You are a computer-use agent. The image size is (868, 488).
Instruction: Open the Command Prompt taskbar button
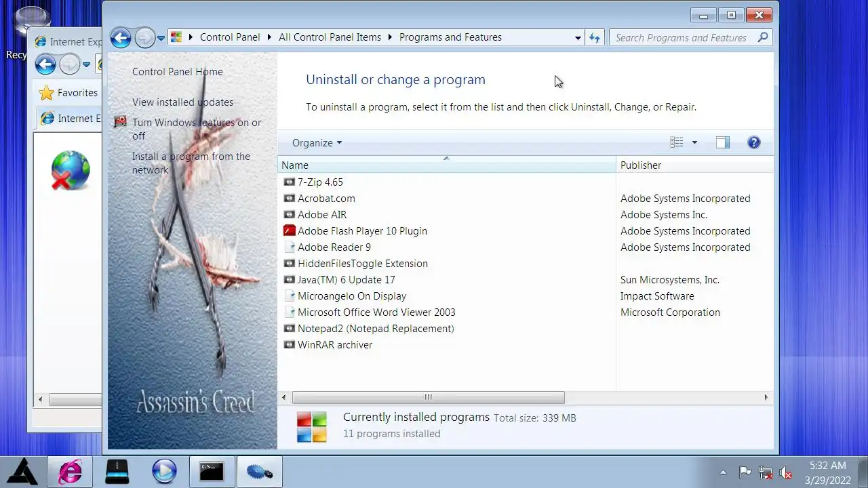pyautogui.click(x=212, y=472)
